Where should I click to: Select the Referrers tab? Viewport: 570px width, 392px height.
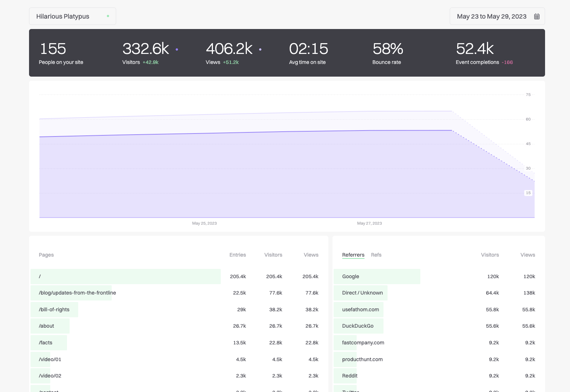tap(353, 255)
